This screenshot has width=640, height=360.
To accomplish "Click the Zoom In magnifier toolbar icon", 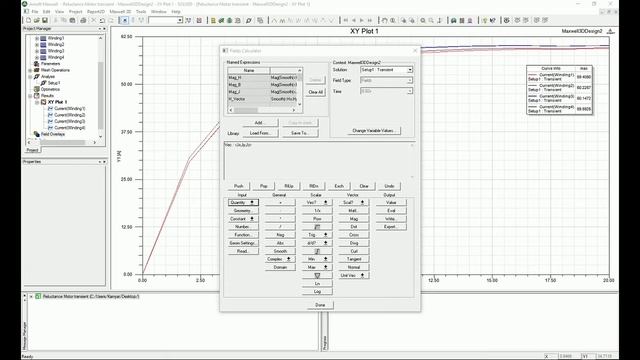I will pyautogui.click(x=423, y=20).
